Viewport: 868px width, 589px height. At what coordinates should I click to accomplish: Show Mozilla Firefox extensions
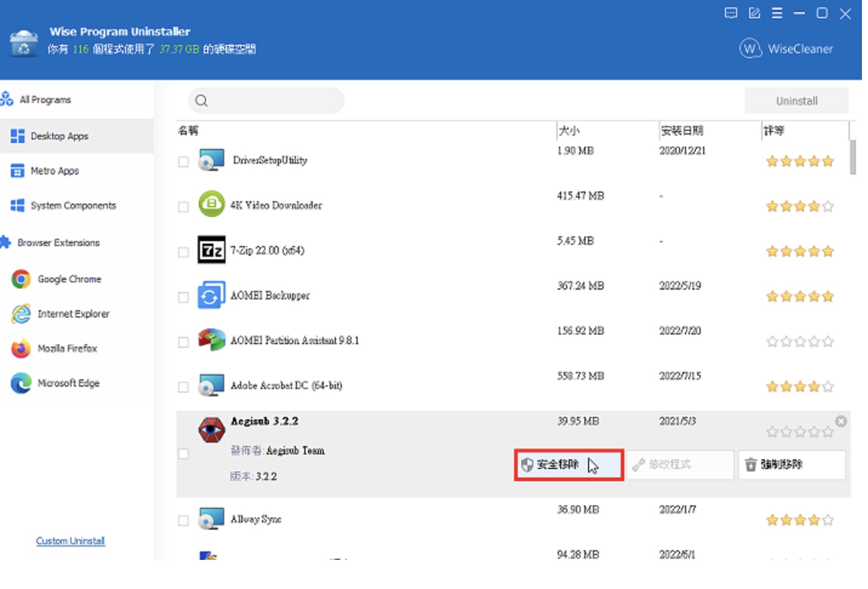(x=67, y=348)
